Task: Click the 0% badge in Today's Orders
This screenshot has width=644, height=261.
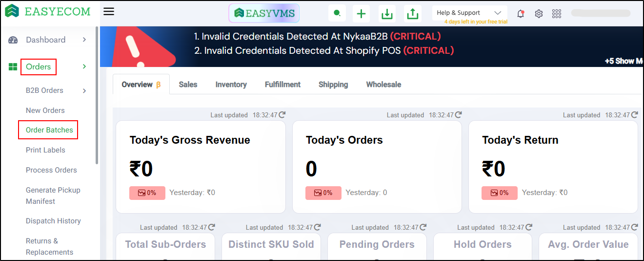Action: 323,193
